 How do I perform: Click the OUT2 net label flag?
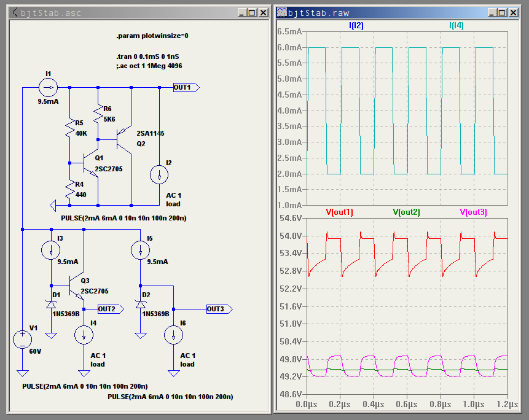click(x=111, y=309)
